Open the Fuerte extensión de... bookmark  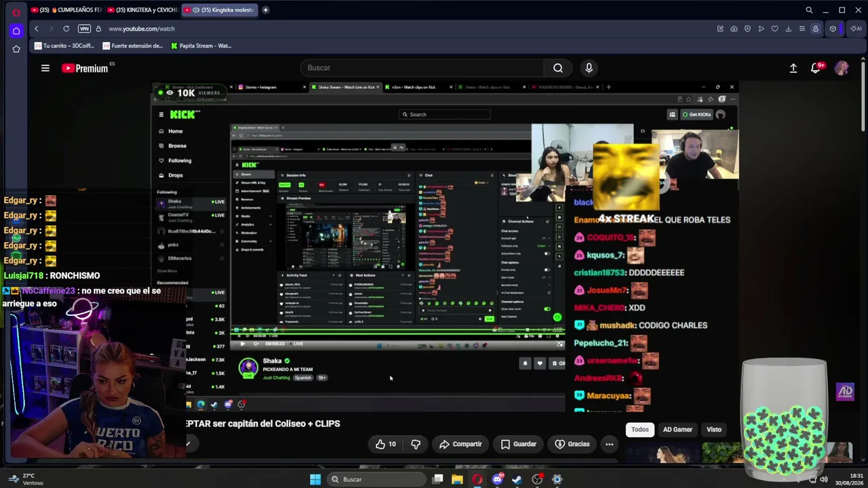point(132,46)
